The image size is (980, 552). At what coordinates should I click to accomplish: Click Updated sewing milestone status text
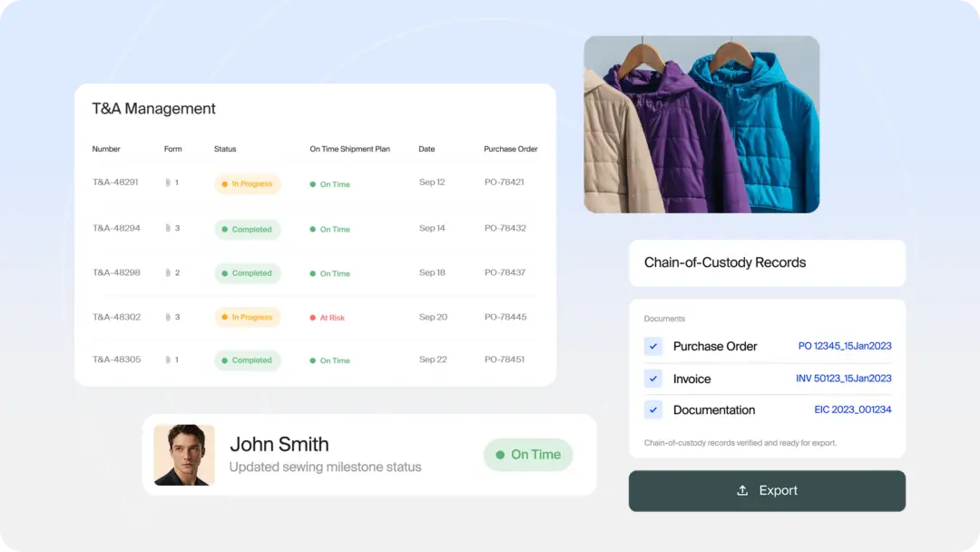pyautogui.click(x=325, y=467)
